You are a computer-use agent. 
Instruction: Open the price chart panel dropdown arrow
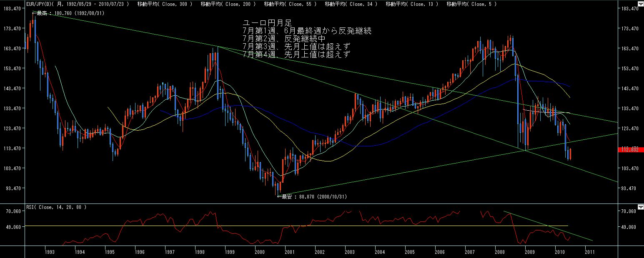[640, 4]
